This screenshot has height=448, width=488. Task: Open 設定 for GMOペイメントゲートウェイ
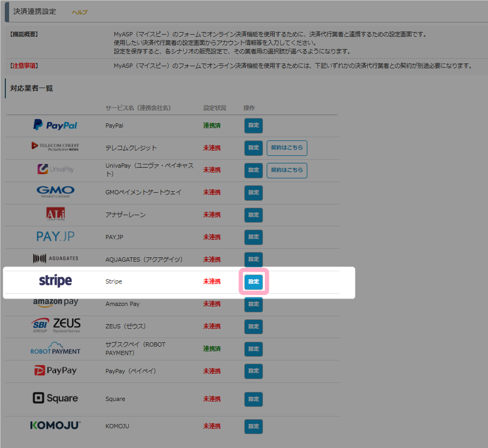(x=253, y=193)
